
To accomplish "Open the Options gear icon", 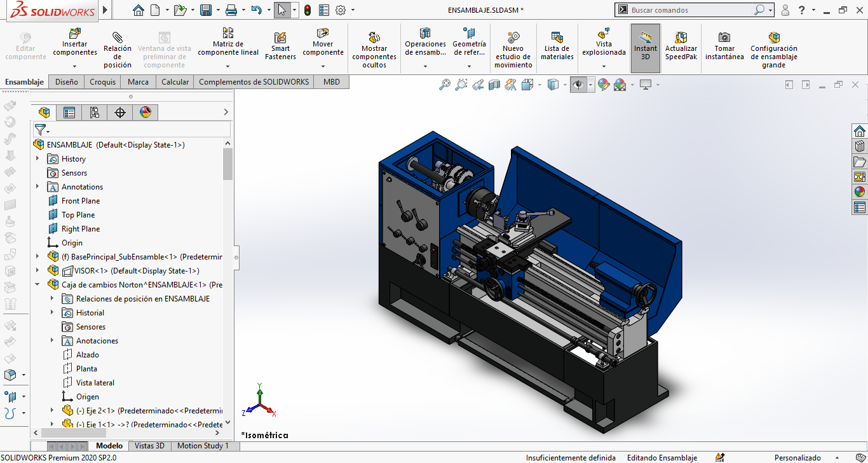I will (341, 10).
